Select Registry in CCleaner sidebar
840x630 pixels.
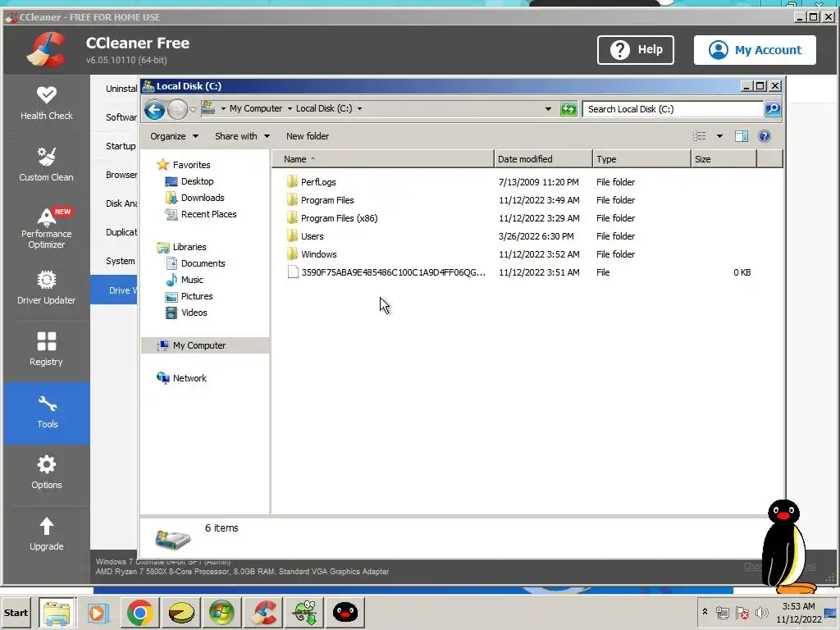tap(47, 349)
